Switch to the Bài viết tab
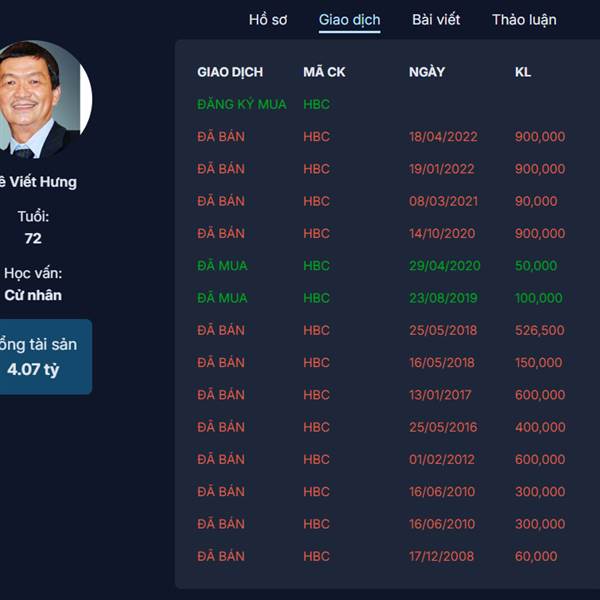The height and width of the screenshot is (600, 600). pyautogui.click(x=436, y=20)
